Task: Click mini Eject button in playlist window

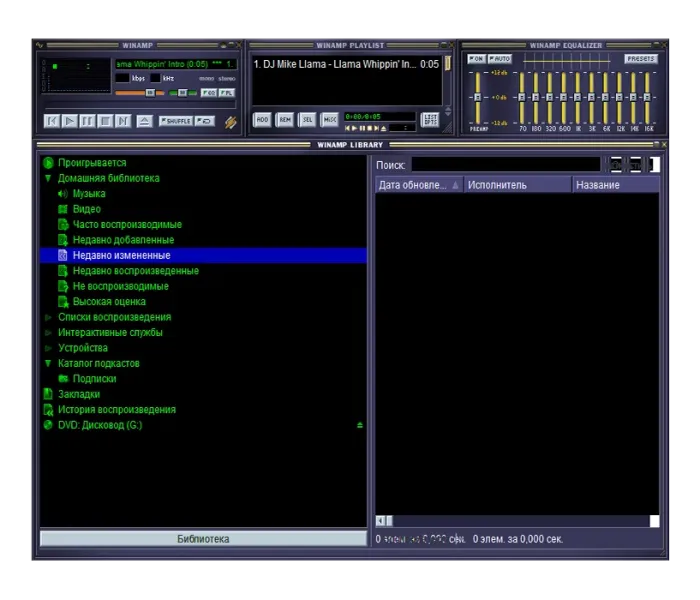Action: (384, 129)
